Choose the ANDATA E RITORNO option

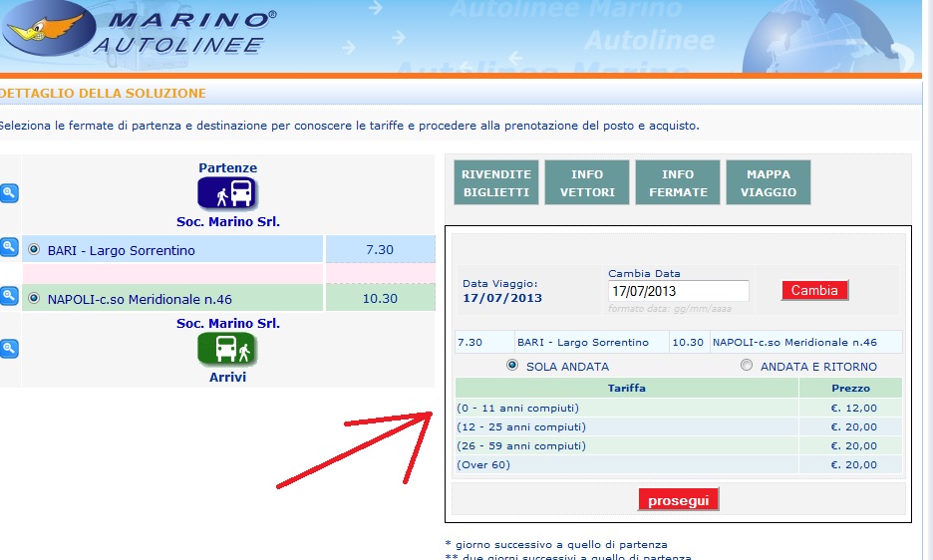click(x=747, y=365)
